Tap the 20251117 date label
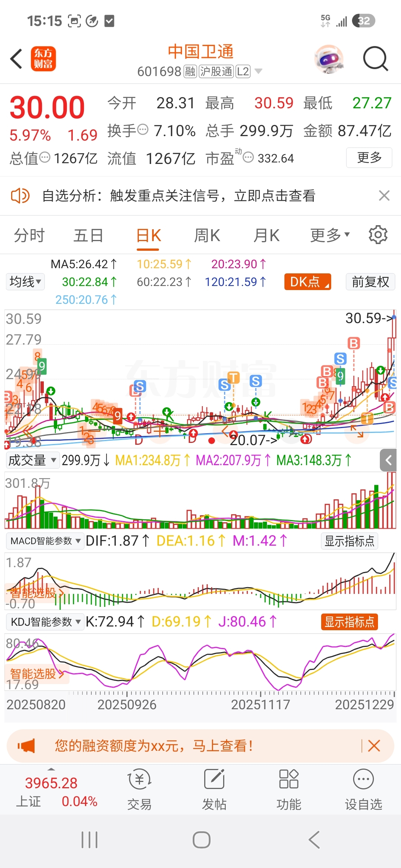The image size is (401, 868). 261,704
